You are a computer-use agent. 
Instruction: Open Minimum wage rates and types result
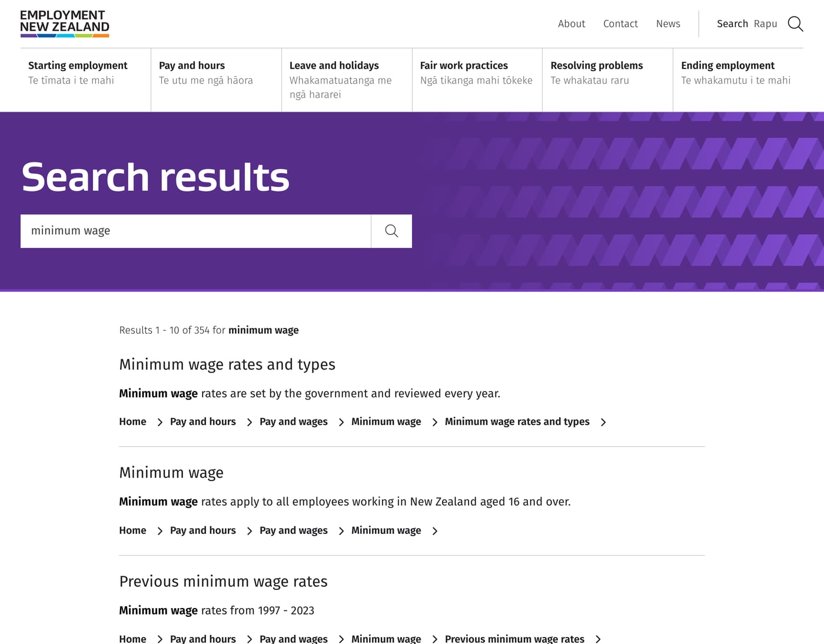[227, 364]
